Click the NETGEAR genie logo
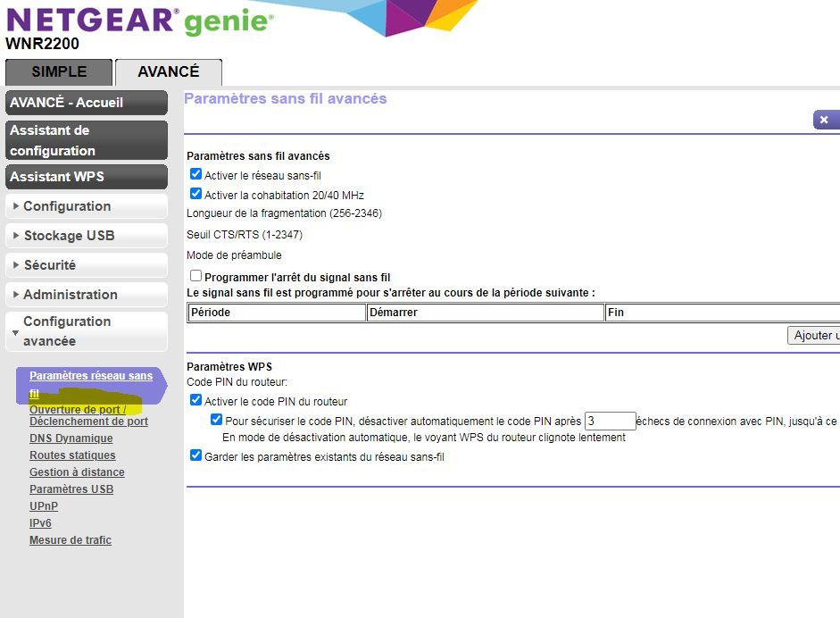 139,21
